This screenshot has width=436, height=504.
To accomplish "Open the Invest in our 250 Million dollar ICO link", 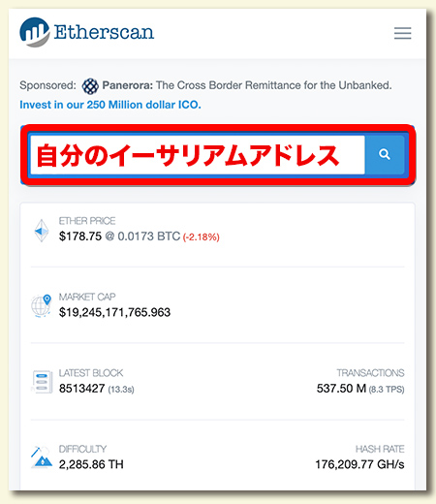I will coord(110,105).
